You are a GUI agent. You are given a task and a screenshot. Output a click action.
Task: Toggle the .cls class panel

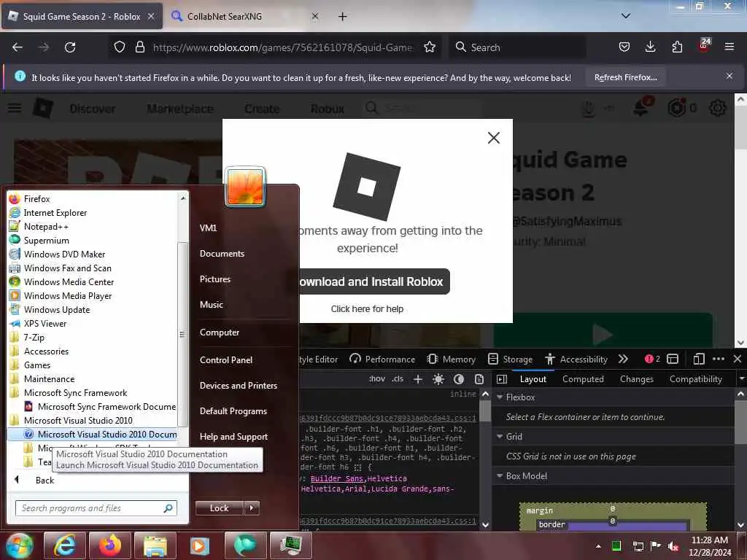tap(398, 379)
